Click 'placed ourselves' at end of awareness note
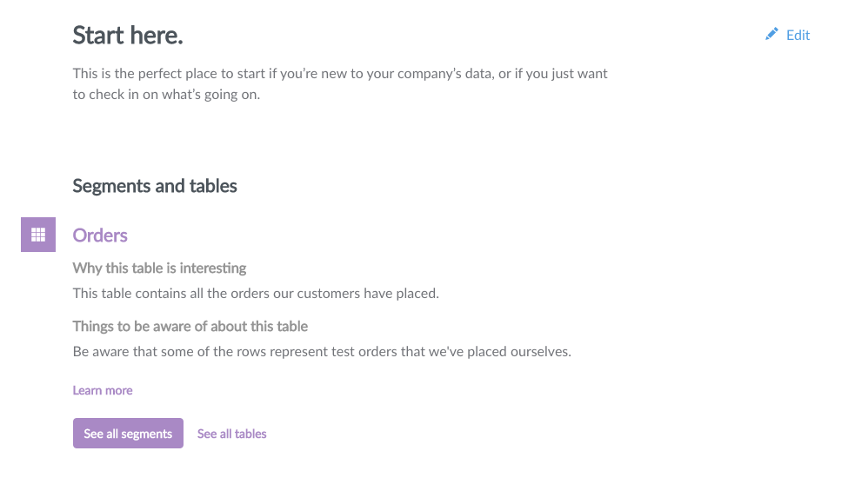The image size is (868, 484). 518,352
